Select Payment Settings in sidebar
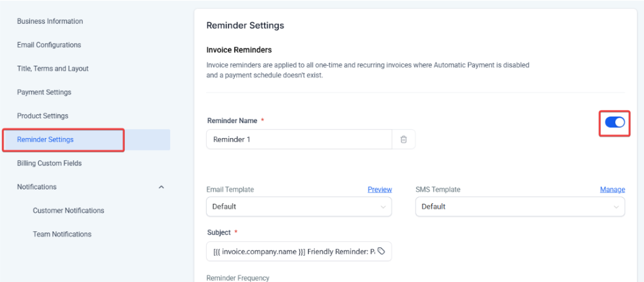 [44, 92]
